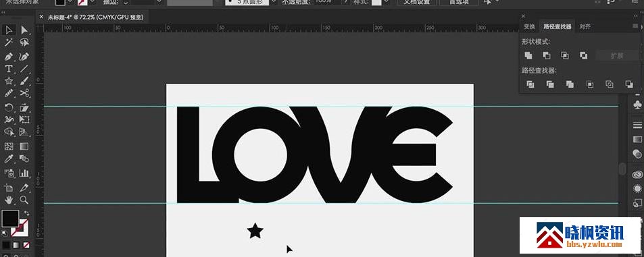Select the 未标题-4 document tab
This screenshot has width=644, height=257.
point(95,17)
